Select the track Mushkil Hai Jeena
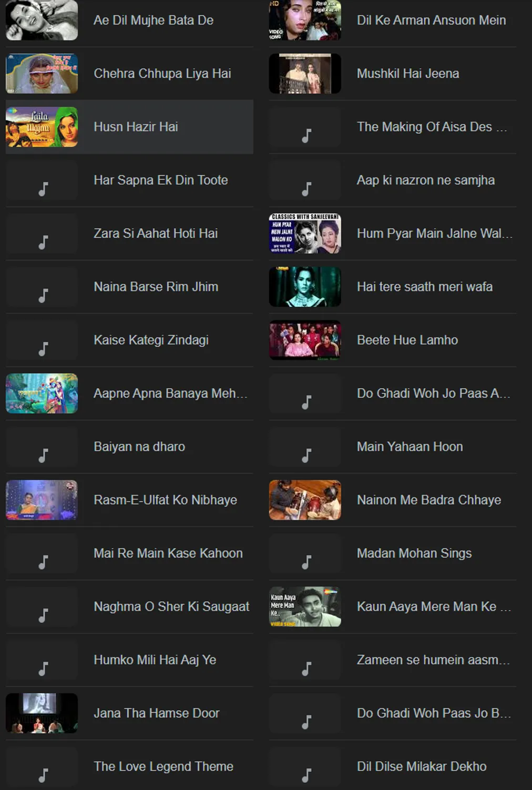Image resolution: width=532 pixels, height=790 pixels. click(408, 74)
